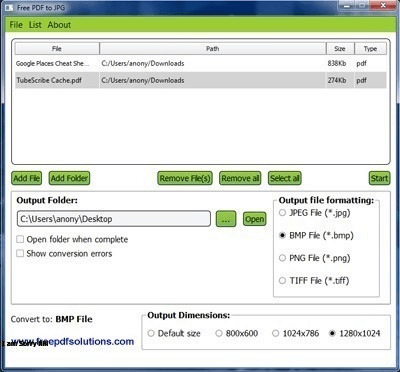Open the List menu
This screenshot has width=400, height=372.
[x=35, y=25]
